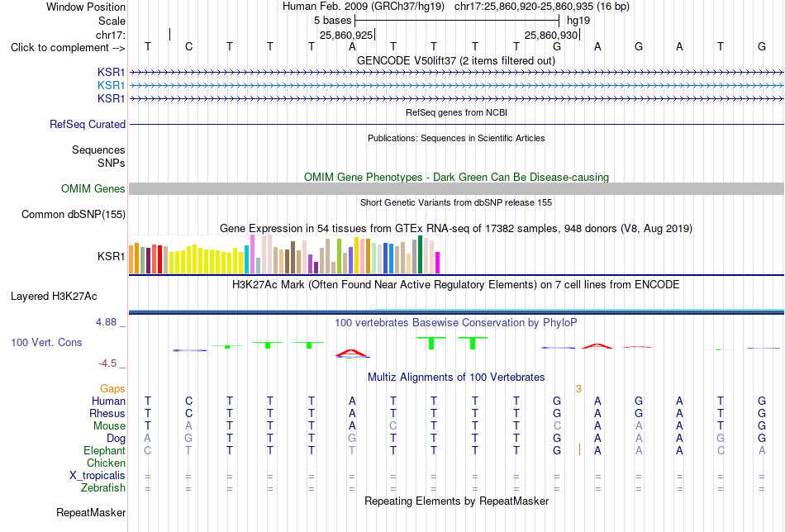Click the hg19 label beside scale bar
Image resolution: width=785 pixels, height=532 pixels.
(x=578, y=21)
